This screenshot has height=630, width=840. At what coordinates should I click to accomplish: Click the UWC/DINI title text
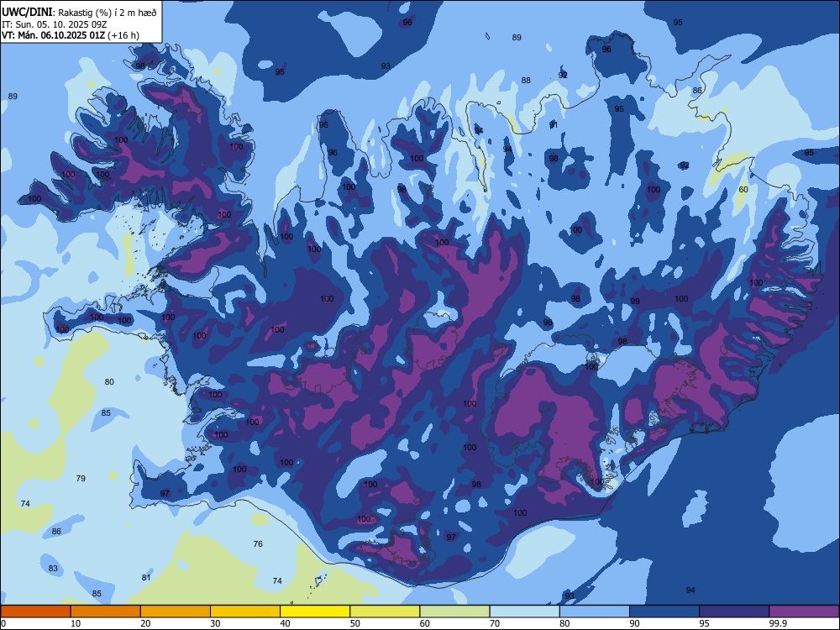[27, 13]
